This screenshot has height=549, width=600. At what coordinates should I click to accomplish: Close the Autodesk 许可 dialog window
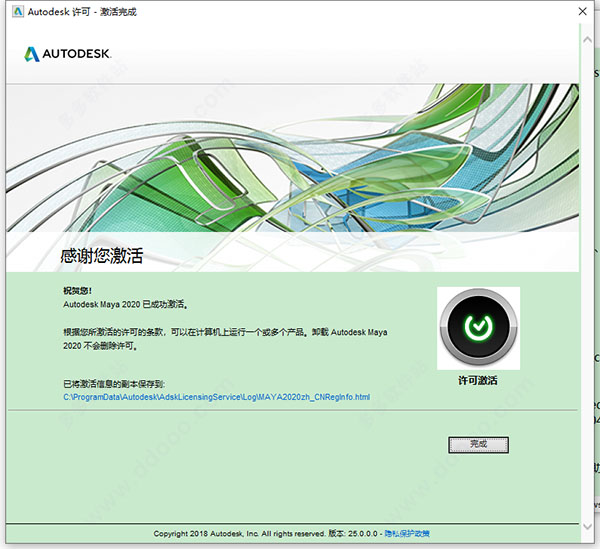tap(582, 11)
